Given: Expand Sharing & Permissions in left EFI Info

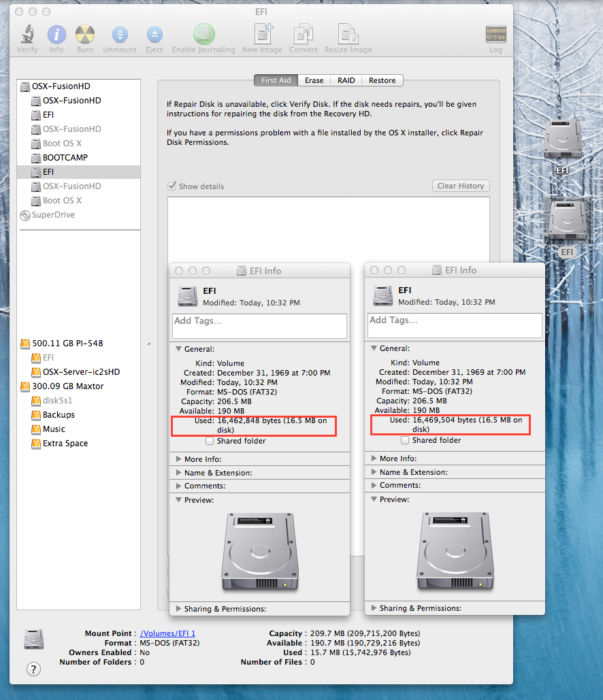Looking at the screenshot, I should pos(179,608).
